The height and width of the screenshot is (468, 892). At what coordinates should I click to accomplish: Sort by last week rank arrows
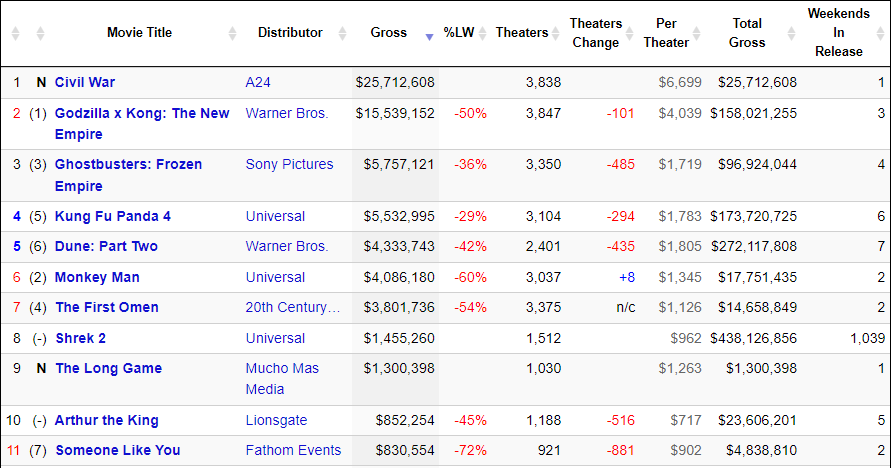[40, 33]
